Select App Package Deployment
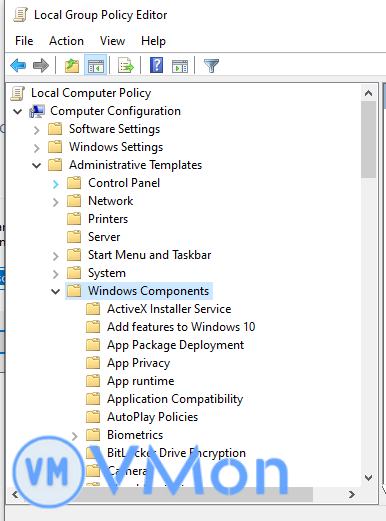 tap(175, 345)
